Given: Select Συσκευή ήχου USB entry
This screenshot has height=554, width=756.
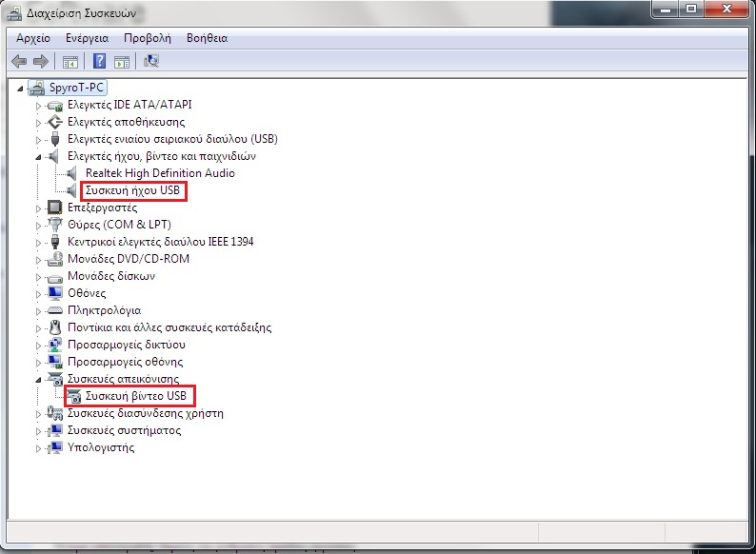Looking at the screenshot, I should point(132,190).
